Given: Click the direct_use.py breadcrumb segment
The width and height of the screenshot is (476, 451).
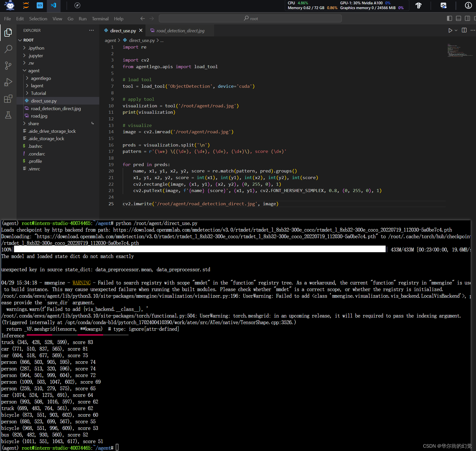Looking at the screenshot, I should [139, 40].
